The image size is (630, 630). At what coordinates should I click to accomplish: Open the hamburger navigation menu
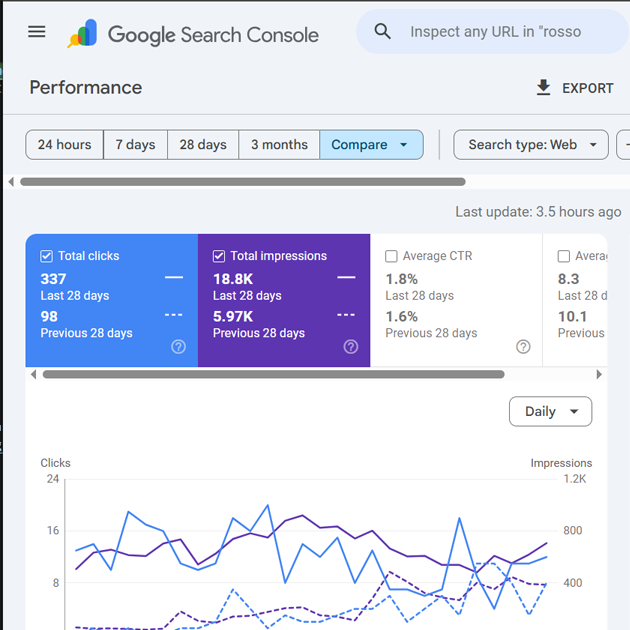(x=37, y=32)
